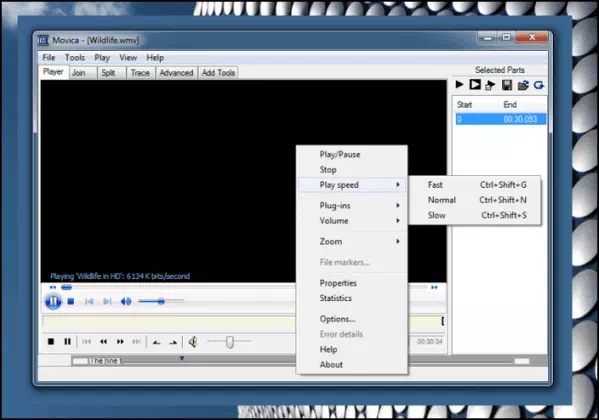Image resolution: width=599 pixels, height=420 pixels.
Task: Click the lower volume slider knob
Action: [x=230, y=342]
